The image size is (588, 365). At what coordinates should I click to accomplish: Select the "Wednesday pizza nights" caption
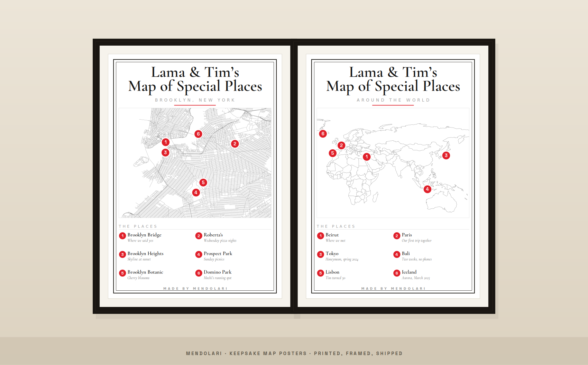(220, 241)
